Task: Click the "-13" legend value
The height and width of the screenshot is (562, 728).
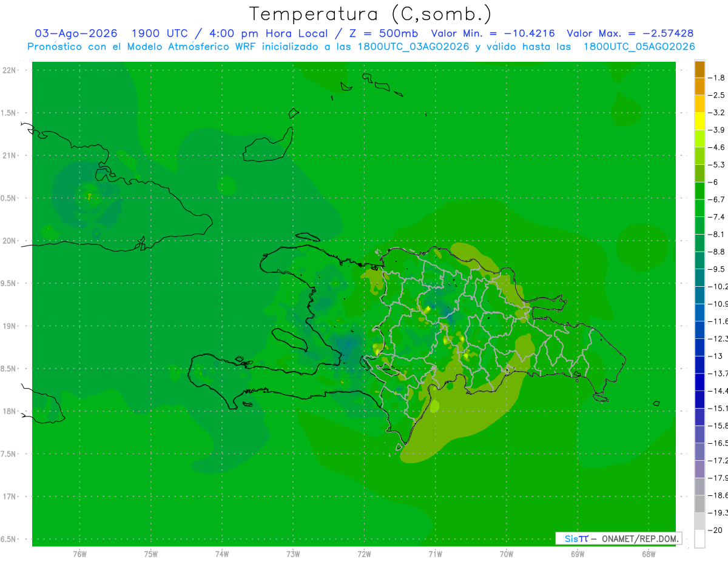Action: point(716,356)
